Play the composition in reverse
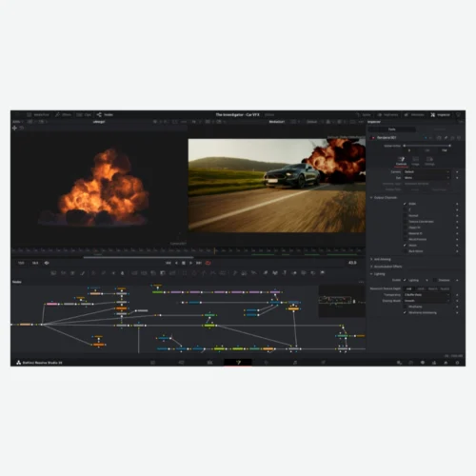 click(x=176, y=263)
